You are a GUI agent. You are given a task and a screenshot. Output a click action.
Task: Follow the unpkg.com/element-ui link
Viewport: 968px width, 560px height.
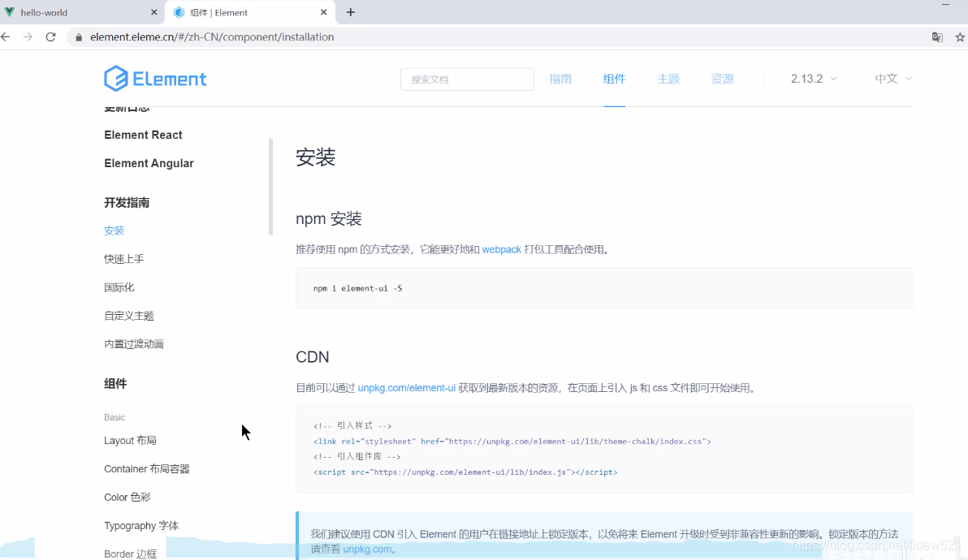[407, 388]
